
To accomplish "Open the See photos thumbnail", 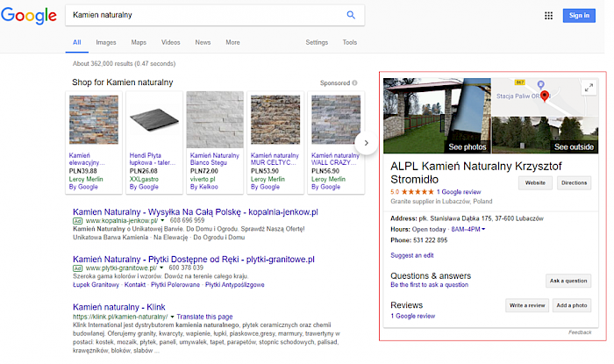I will coord(437,116).
